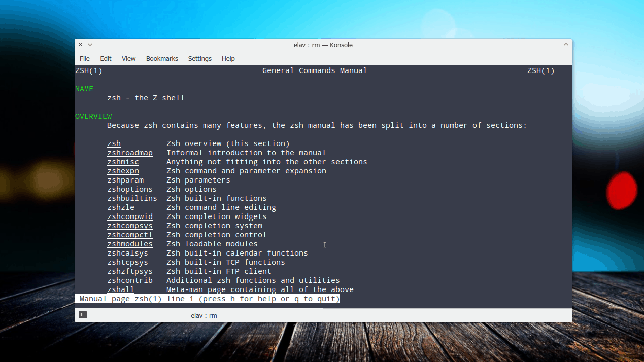Image resolution: width=644 pixels, height=362 pixels.
Task: Open the zshcontrib link
Action: 130,280
